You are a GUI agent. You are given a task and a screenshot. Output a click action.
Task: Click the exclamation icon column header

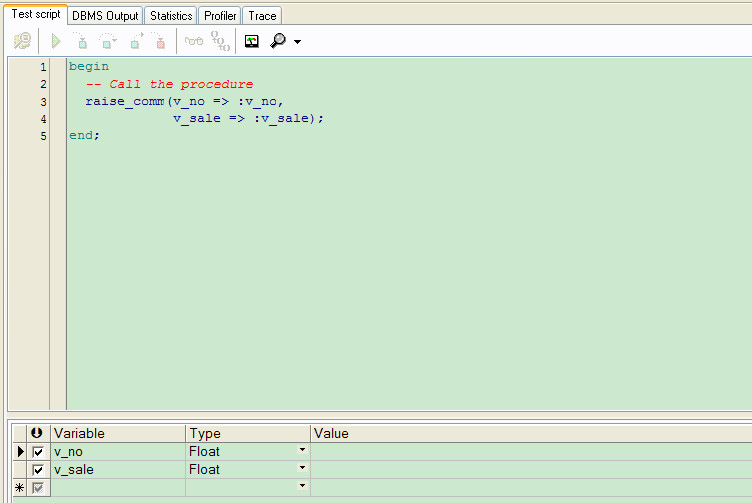(38, 433)
